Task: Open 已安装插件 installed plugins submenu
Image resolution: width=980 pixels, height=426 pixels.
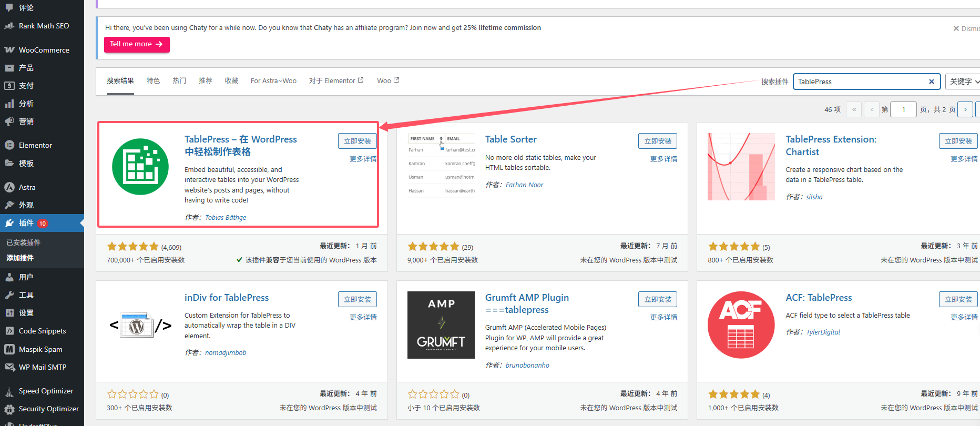Action: click(24, 242)
